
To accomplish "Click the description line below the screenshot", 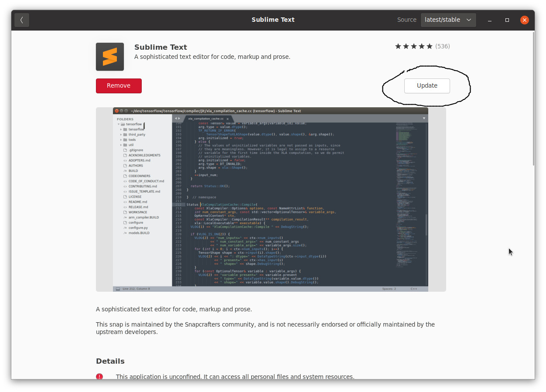I will (174, 309).
